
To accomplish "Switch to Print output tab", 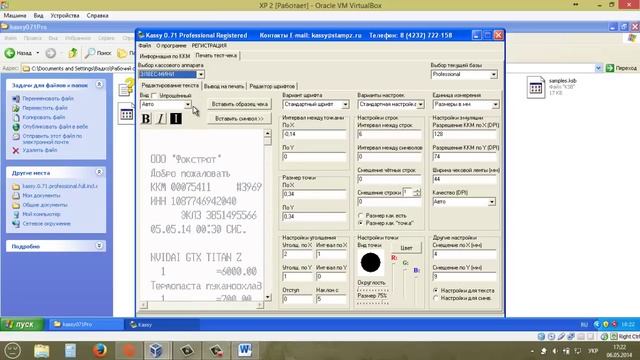I will pos(224,86).
